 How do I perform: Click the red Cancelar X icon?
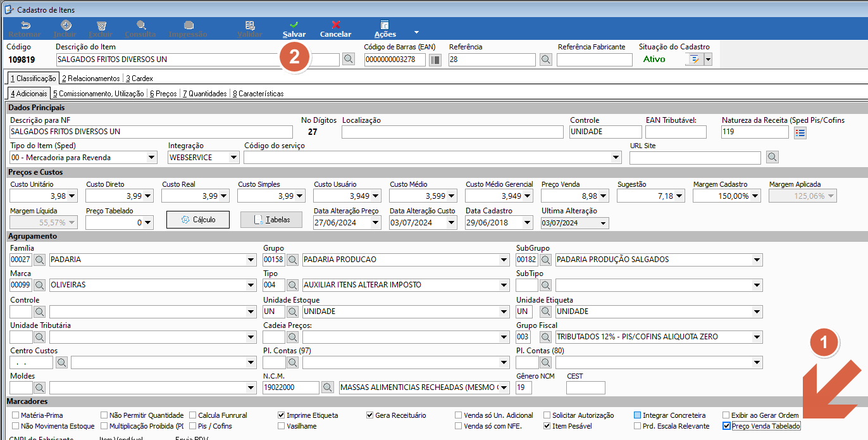click(335, 25)
